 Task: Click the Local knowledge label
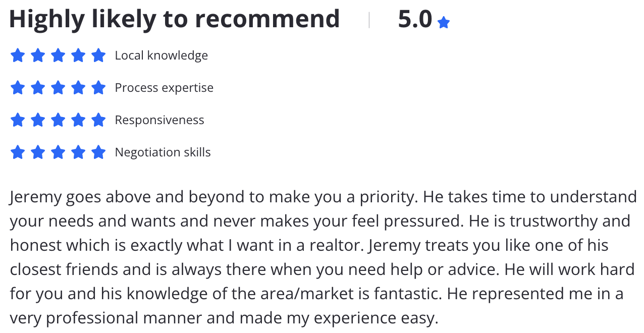(162, 55)
